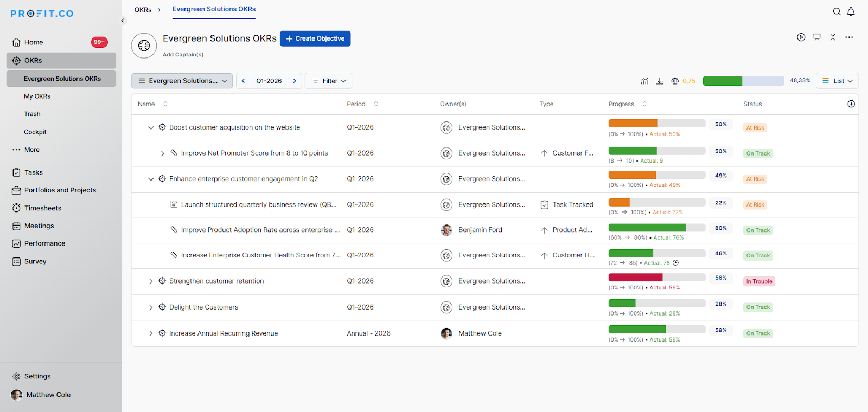The width and height of the screenshot is (868, 412).
Task: Click history clock icon beside Actual: 78
Action: tap(675, 263)
